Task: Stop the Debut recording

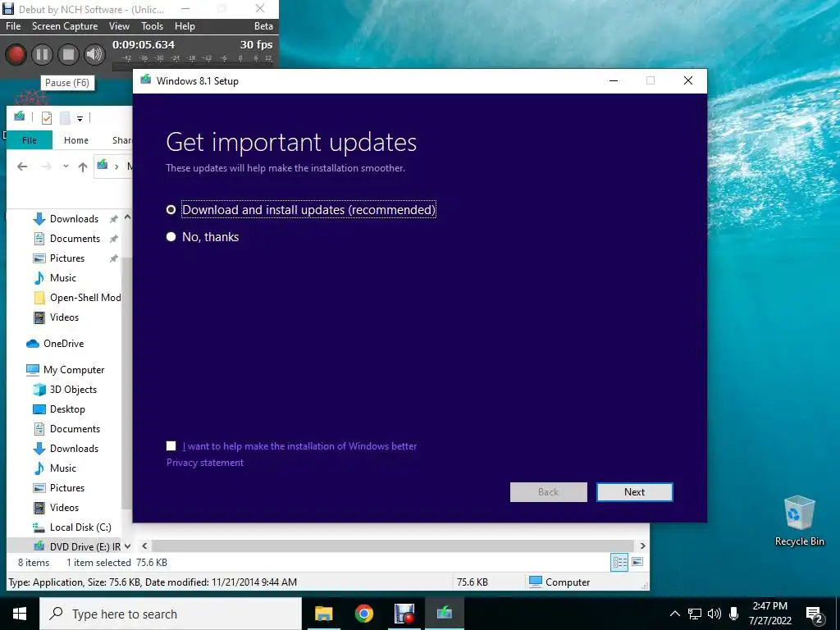Action: pos(68,55)
